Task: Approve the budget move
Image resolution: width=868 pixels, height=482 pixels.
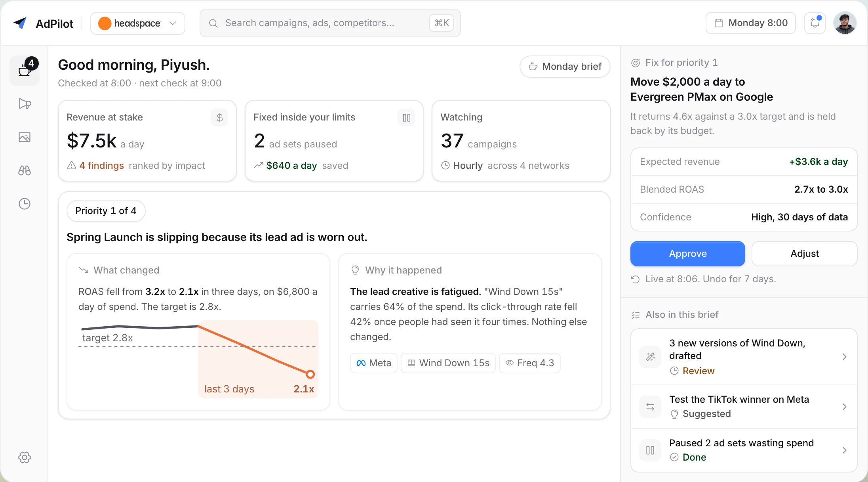Action: [688, 254]
